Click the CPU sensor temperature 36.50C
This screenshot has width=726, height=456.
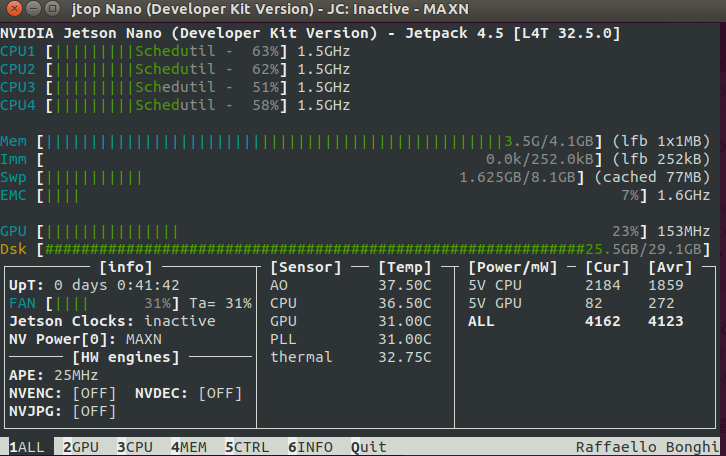pyautogui.click(x=405, y=304)
